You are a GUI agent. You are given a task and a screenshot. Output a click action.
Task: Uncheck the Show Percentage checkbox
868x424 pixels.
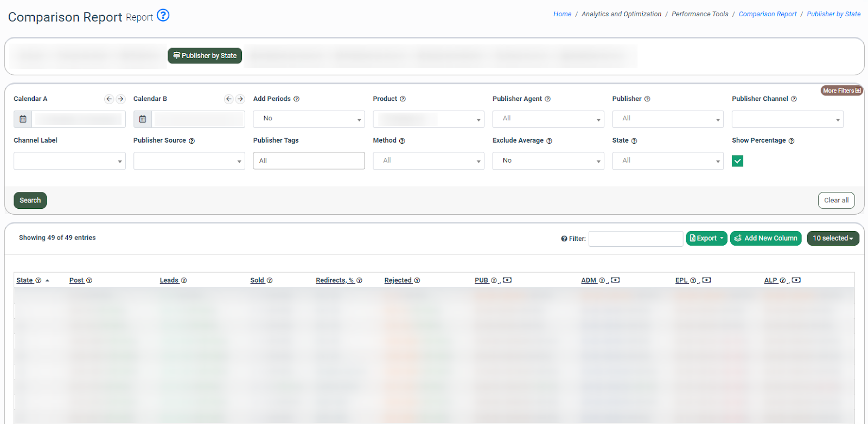click(737, 161)
